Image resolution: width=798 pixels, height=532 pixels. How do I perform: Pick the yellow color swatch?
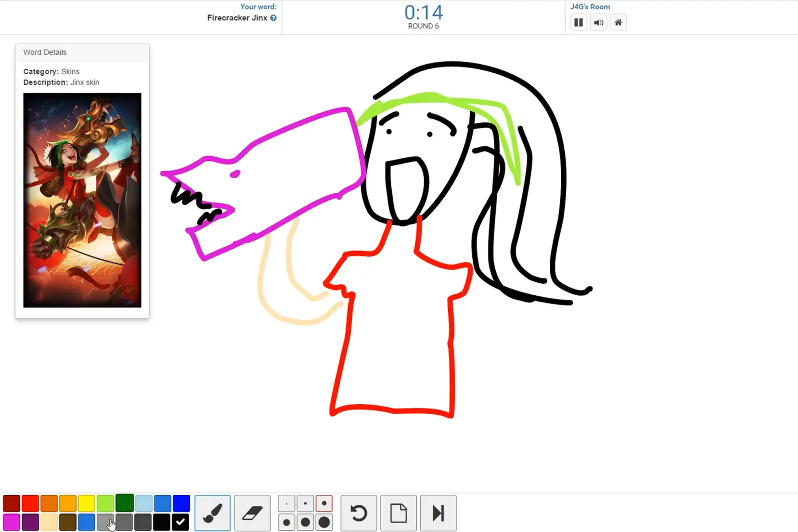[87, 503]
